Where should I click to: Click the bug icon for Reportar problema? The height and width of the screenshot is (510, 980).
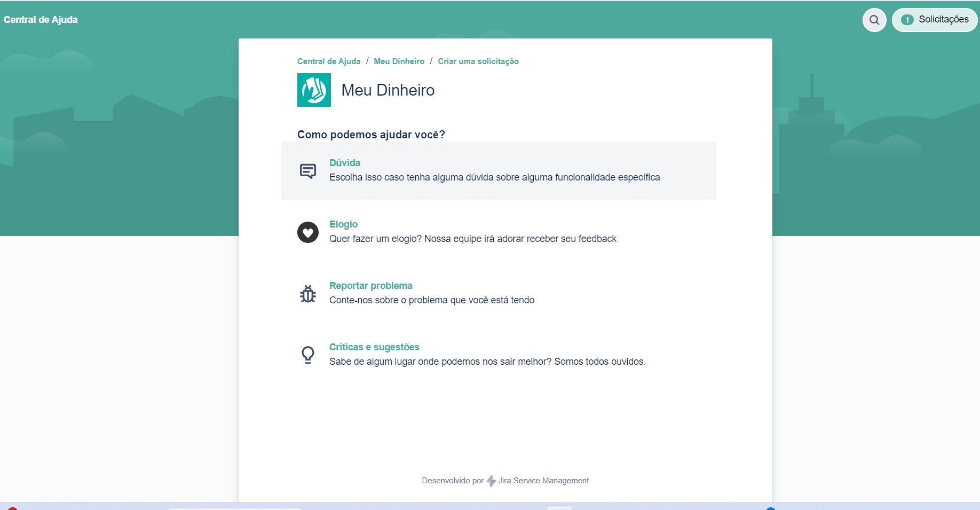[x=308, y=294]
